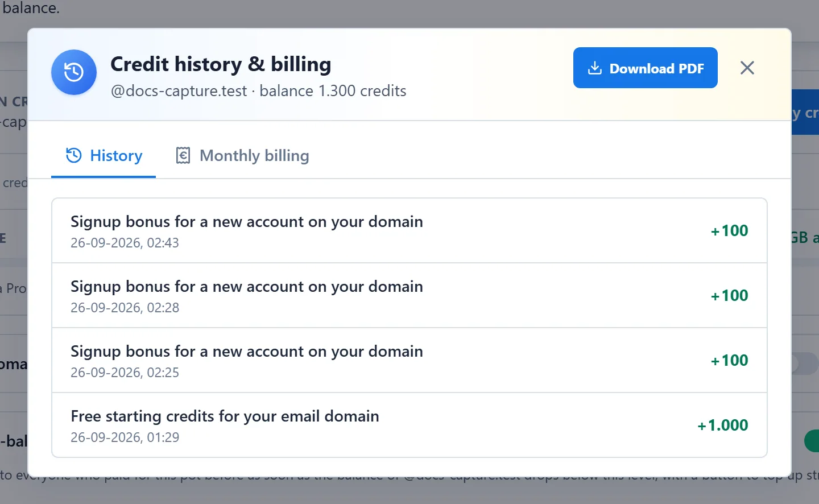The height and width of the screenshot is (504, 819).
Task: Click the download arrow icon in the PDF button
Action: coord(595,68)
